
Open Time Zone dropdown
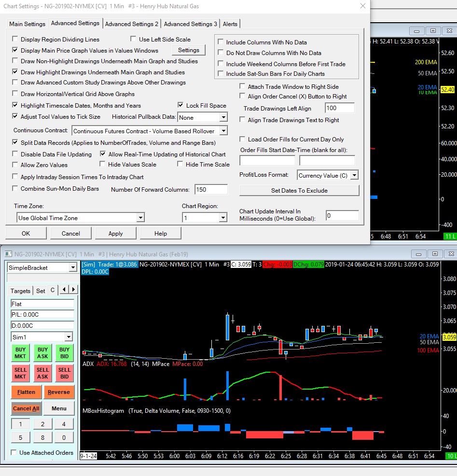tap(140, 218)
